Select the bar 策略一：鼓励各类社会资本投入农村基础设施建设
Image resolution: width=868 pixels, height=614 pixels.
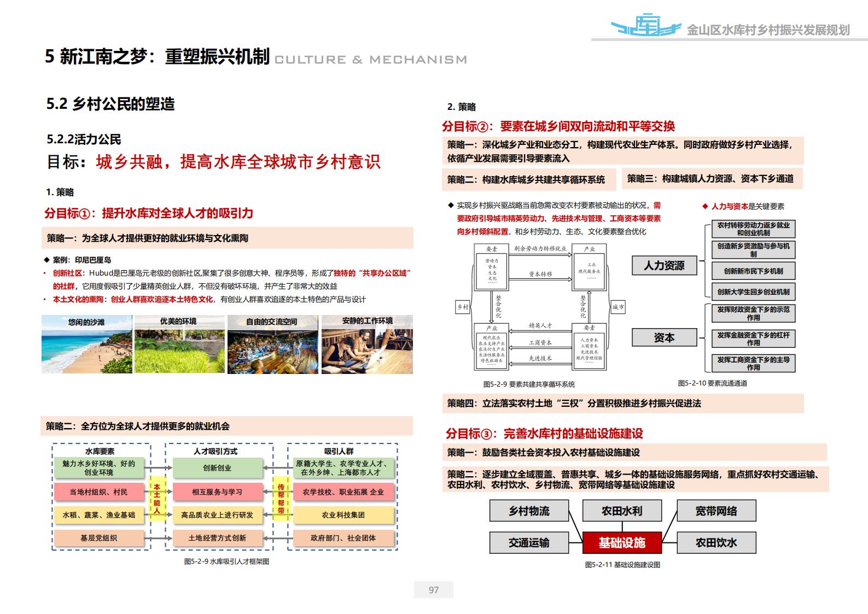click(634, 453)
